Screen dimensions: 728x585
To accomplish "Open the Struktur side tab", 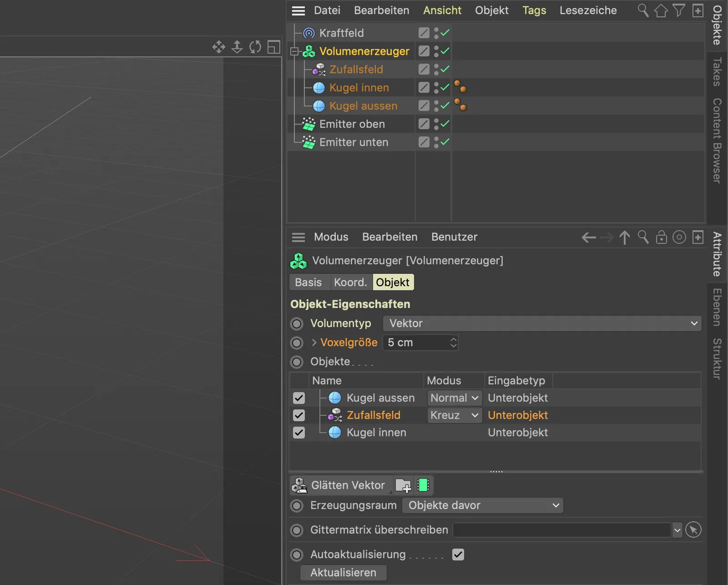I will (718, 359).
